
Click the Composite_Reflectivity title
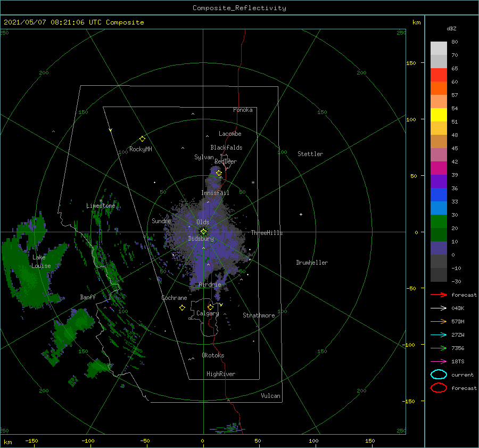coord(240,7)
